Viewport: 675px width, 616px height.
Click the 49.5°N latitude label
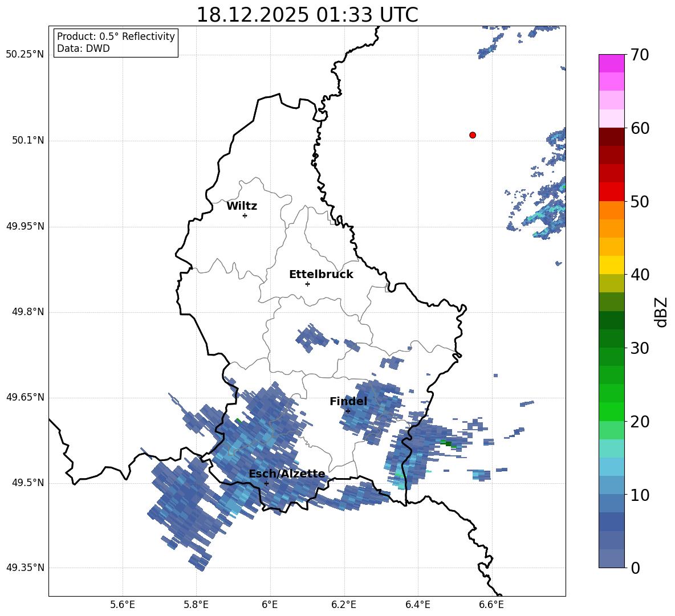pyautogui.click(x=28, y=483)
